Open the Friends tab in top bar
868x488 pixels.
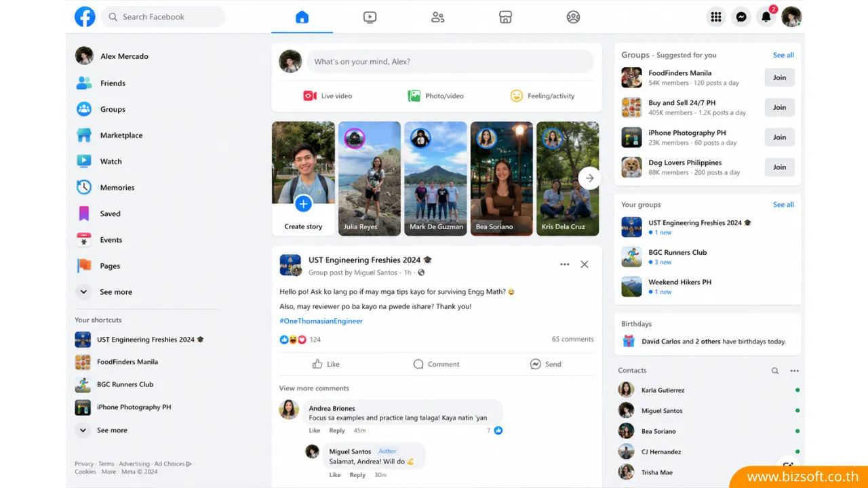(437, 17)
